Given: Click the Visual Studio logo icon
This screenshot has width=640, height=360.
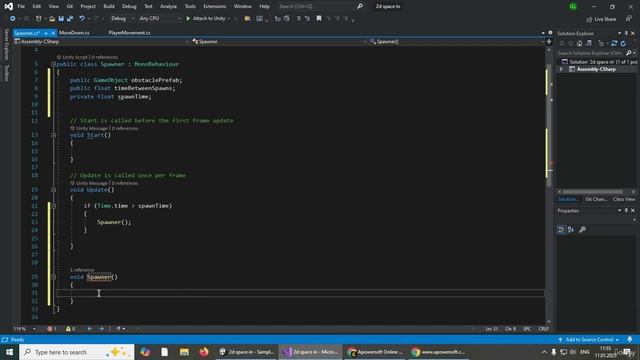Looking at the screenshot, I should (x=9, y=6).
